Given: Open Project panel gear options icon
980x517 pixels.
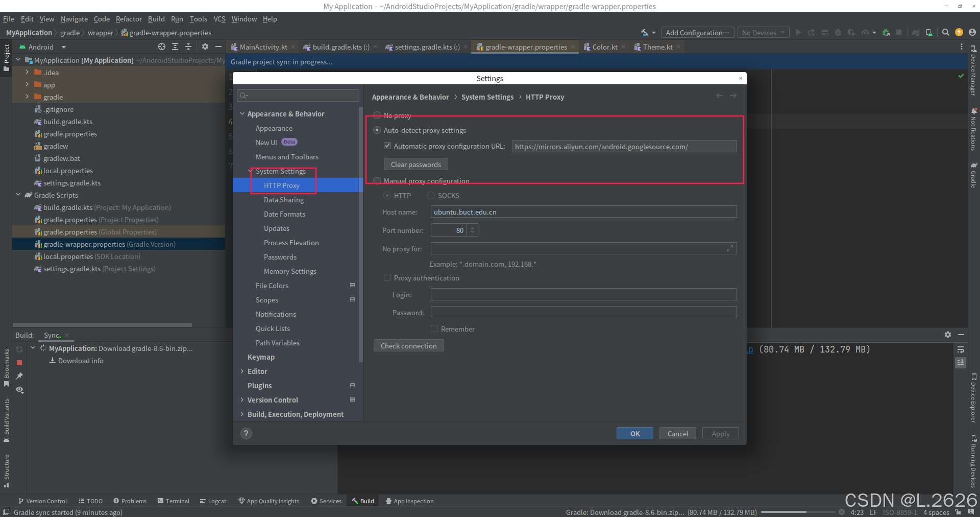Looking at the screenshot, I should click(x=205, y=47).
